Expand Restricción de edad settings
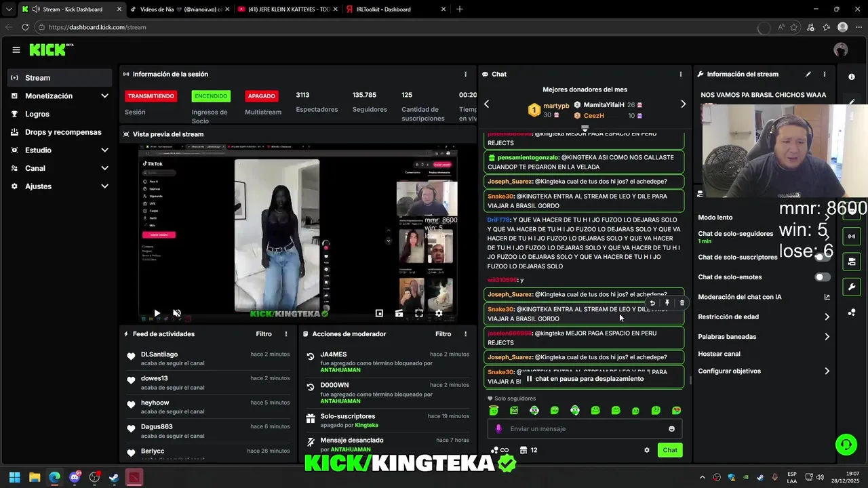 click(764, 317)
